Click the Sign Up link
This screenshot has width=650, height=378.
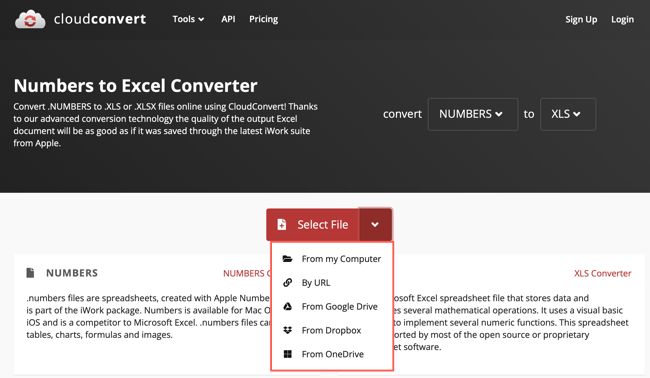pos(581,19)
